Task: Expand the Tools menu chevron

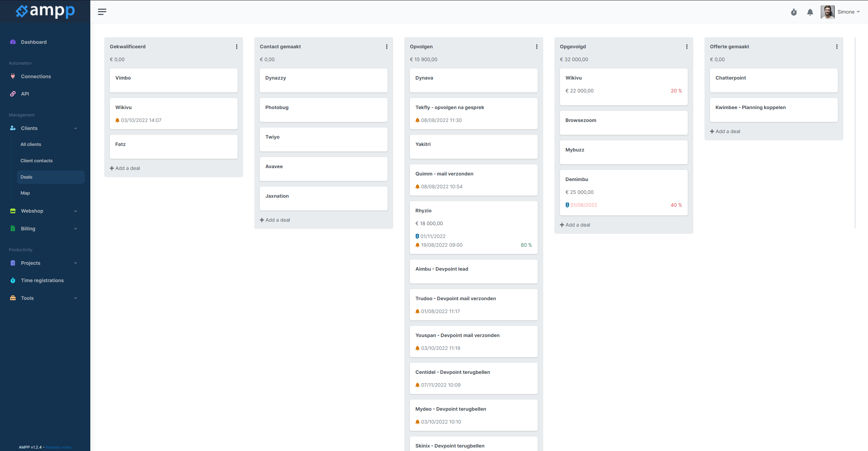Action: coord(75,298)
